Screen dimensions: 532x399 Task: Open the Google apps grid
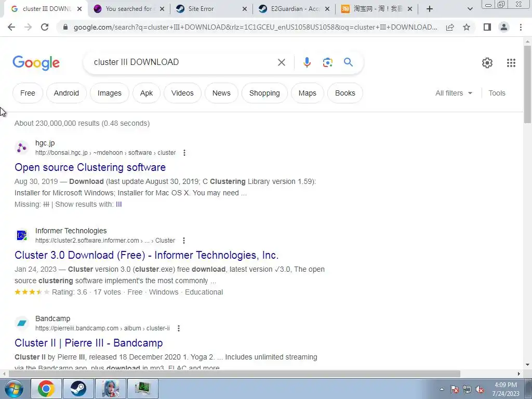(x=511, y=63)
